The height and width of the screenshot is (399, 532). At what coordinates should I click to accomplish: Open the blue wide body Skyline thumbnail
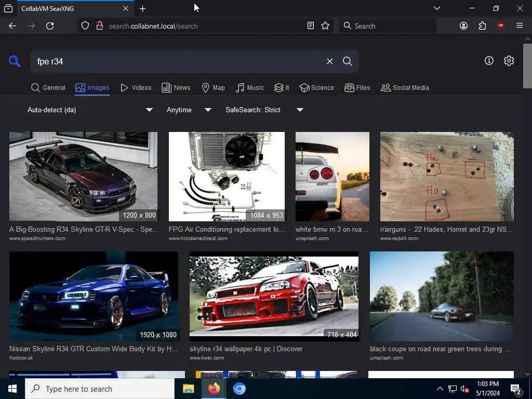94,296
